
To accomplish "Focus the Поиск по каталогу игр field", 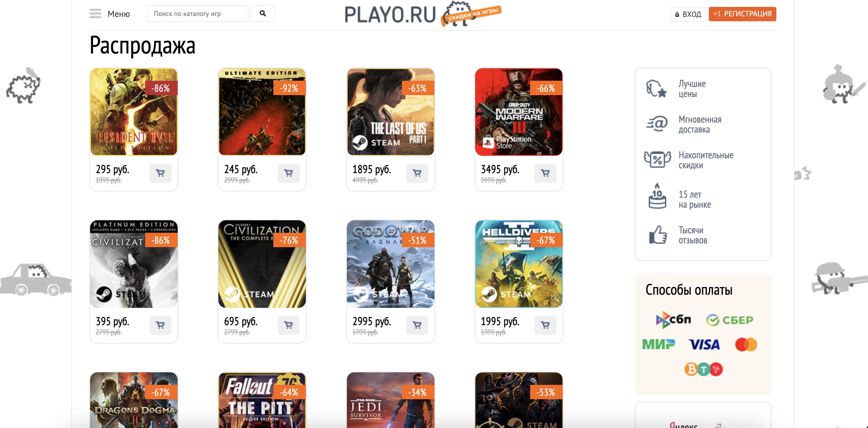I will point(197,13).
